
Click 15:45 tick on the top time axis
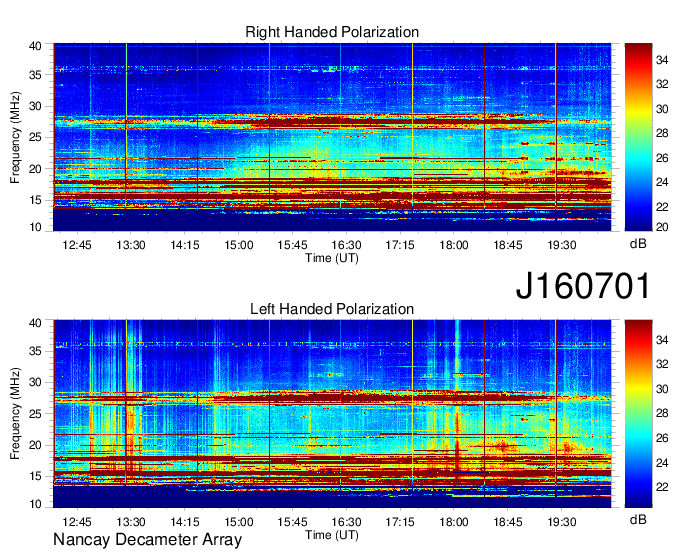point(292,245)
